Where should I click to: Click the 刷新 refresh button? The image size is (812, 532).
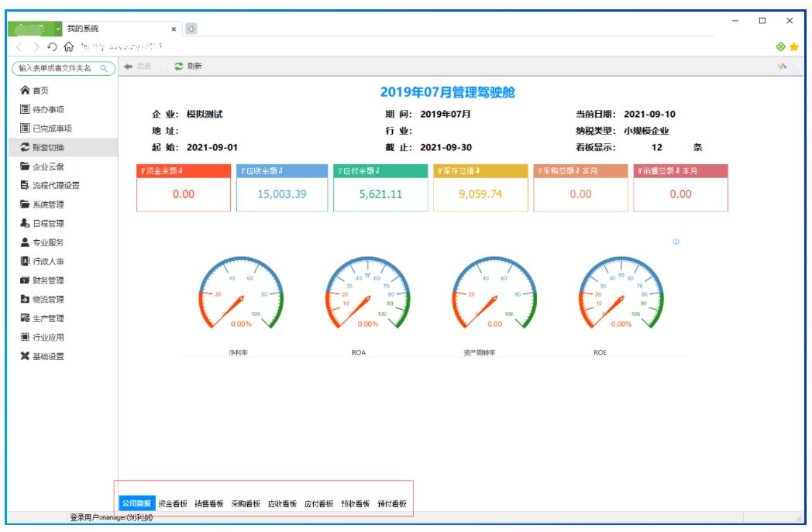coord(188,67)
